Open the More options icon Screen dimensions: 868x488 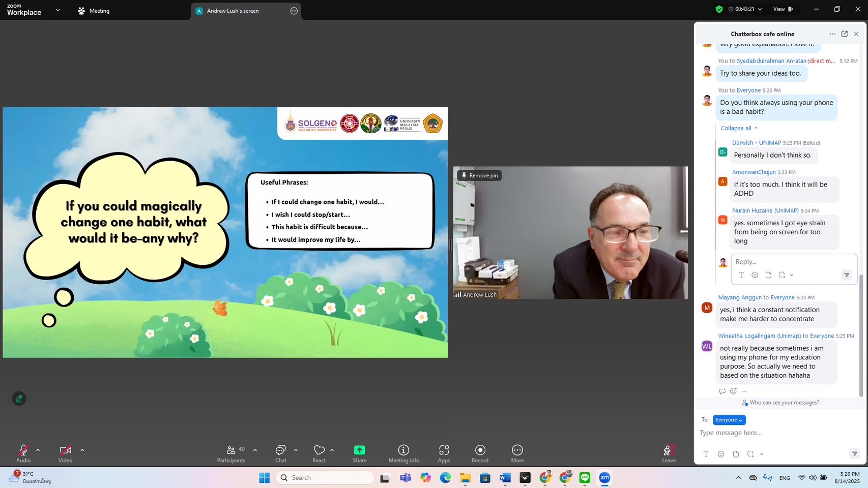517,450
